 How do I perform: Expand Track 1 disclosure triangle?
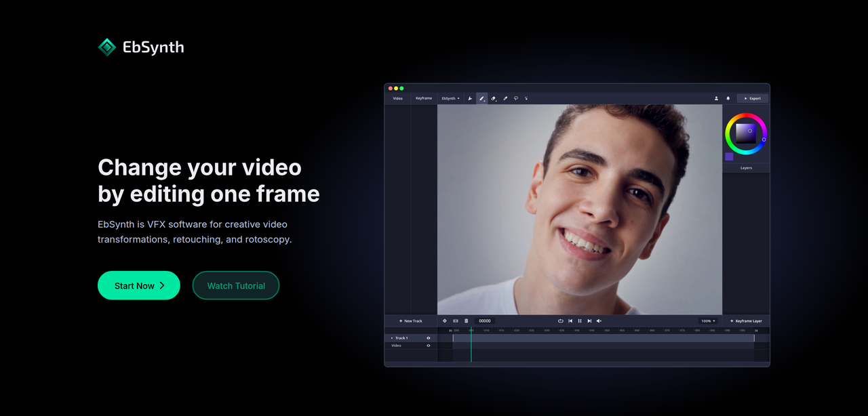[x=392, y=338]
